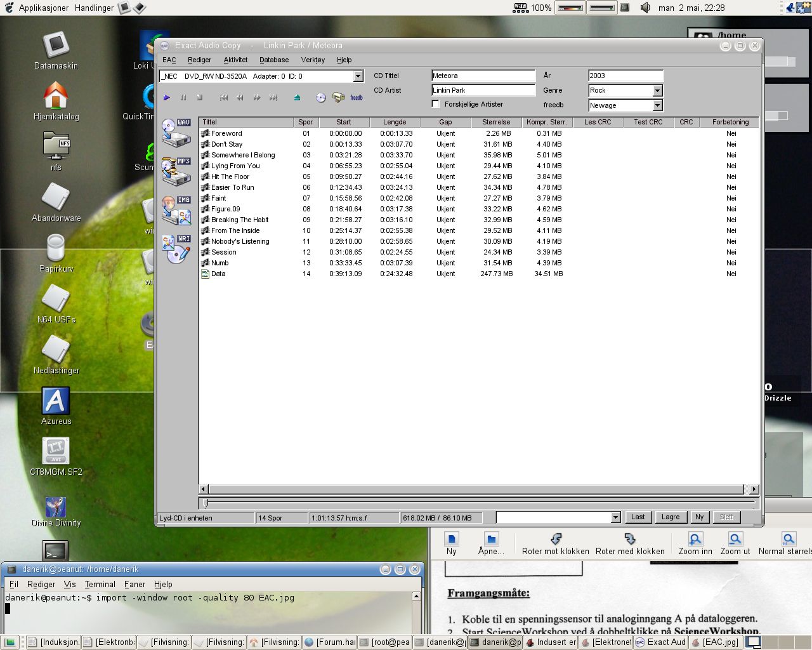This screenshot has height=650, width=812.
Task: Click Åpne icon in image viewer
Action: (x=491, y=544)
